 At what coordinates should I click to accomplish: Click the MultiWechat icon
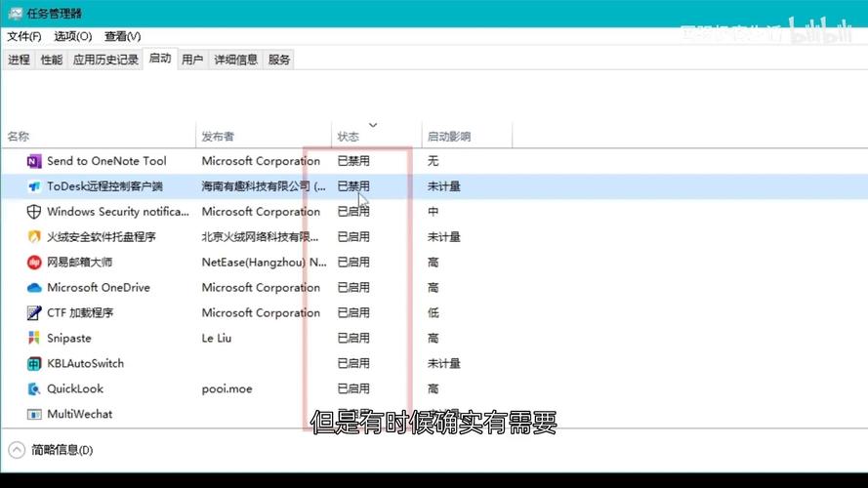pyautogui.click(x=34, y=414)
